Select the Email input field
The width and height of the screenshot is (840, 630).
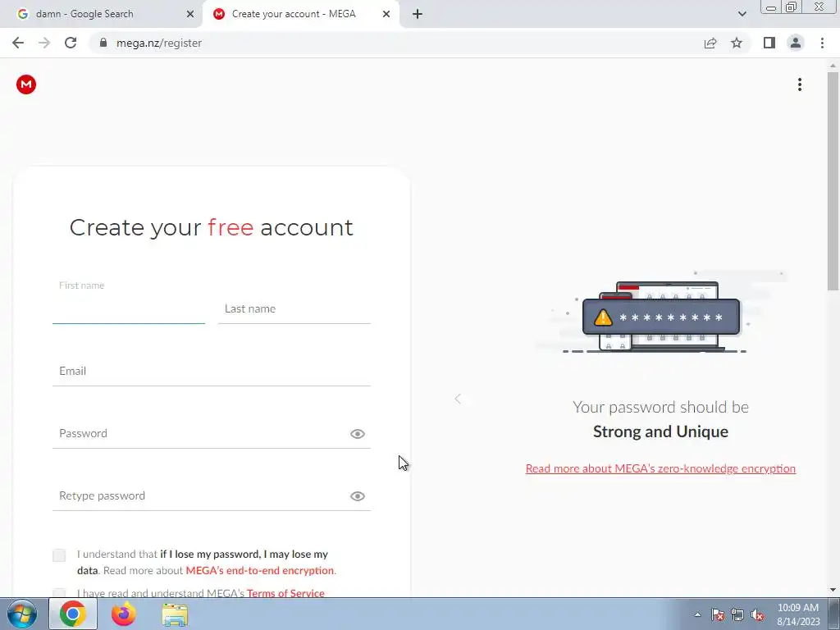pos(212,372)
